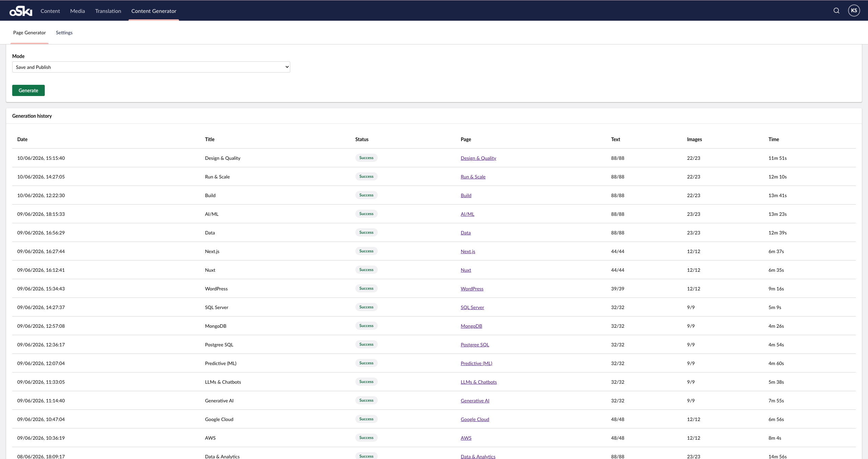The width and height of the screenshot is (868, 459).
Task: Open the Postgree SQL page link
Action: click(475, 345)
